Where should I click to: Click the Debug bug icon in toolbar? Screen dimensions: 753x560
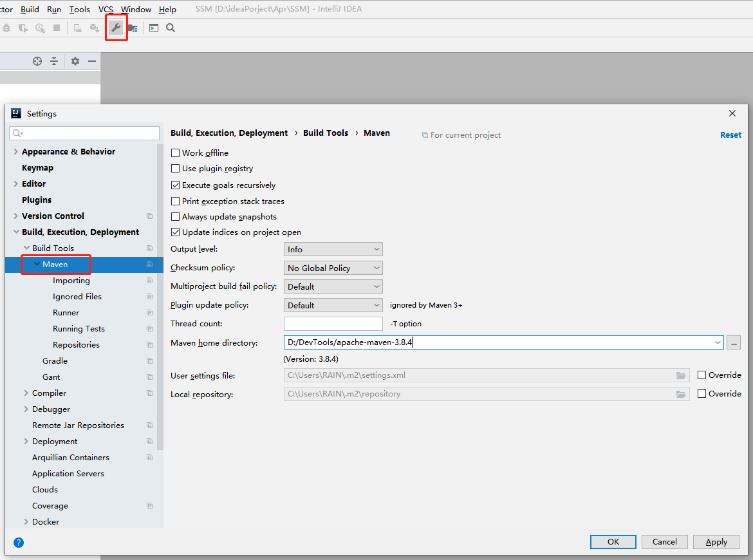coord(6,28)
